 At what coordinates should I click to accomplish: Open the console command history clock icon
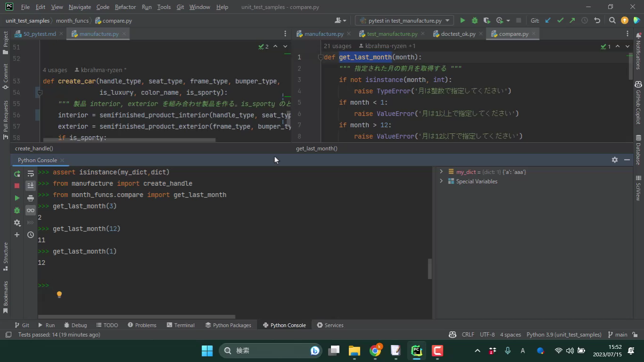[x=31, y=235]
